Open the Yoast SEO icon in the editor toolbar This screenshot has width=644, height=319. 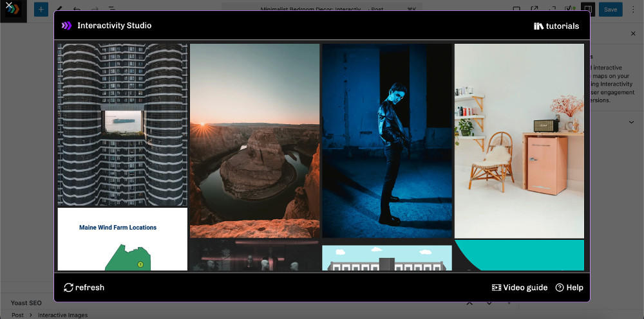(x=570, y=8)
